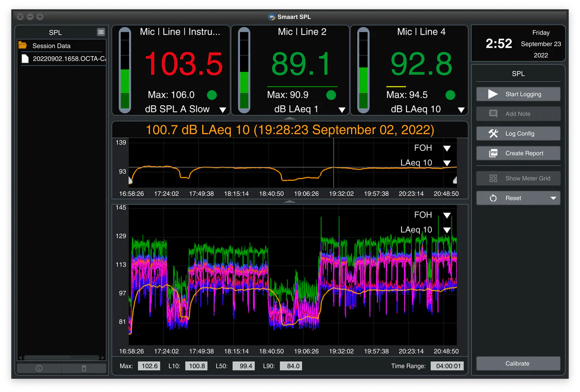Toggle the green indicator on the first meter

pyautogui.click(x=212, y=95)
